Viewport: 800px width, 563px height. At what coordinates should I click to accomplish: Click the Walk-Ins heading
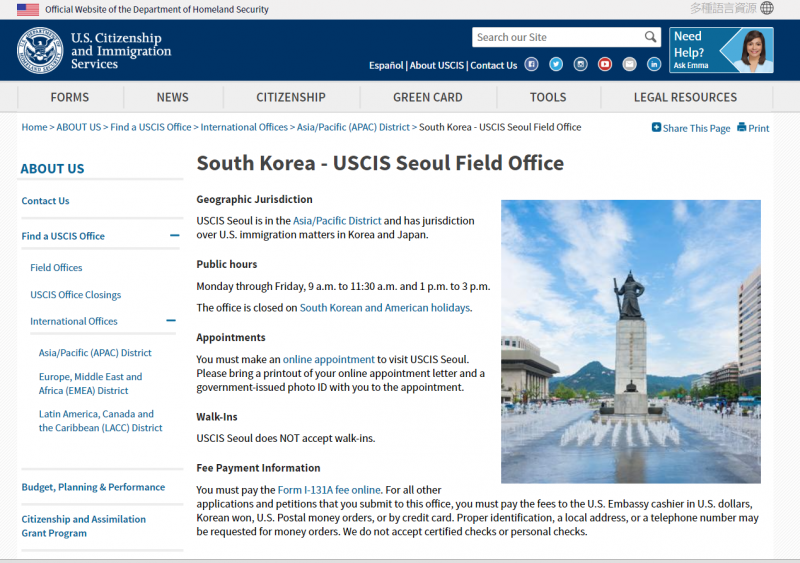217,417
